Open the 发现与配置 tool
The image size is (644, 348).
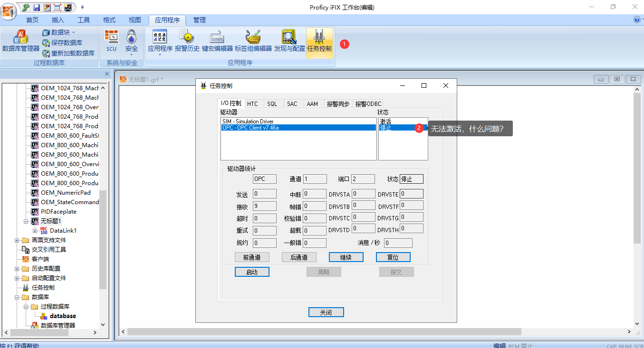[289, 40]
